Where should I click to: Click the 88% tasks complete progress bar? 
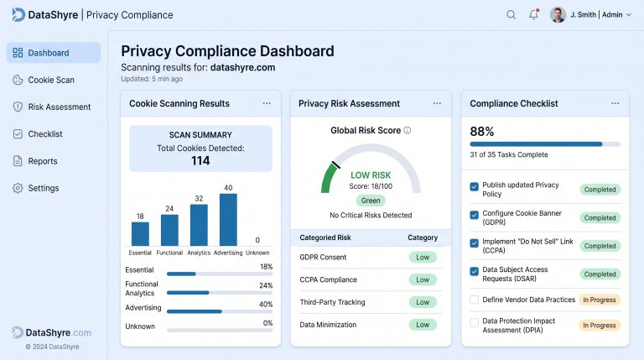pos(545,144)
